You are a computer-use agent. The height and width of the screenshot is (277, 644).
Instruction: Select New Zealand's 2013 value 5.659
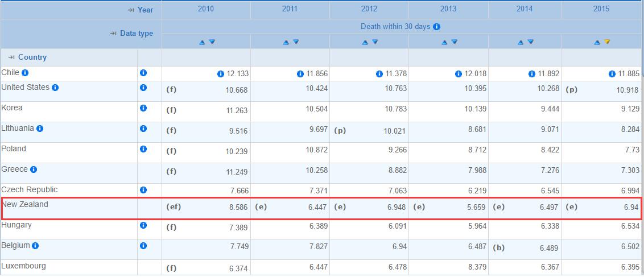coord(476,208)
